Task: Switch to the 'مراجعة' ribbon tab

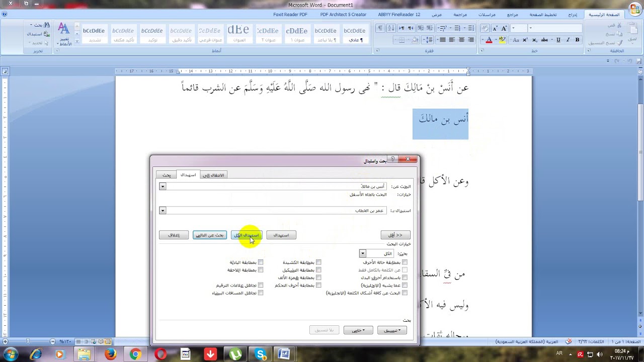Action: coord(460,15)
